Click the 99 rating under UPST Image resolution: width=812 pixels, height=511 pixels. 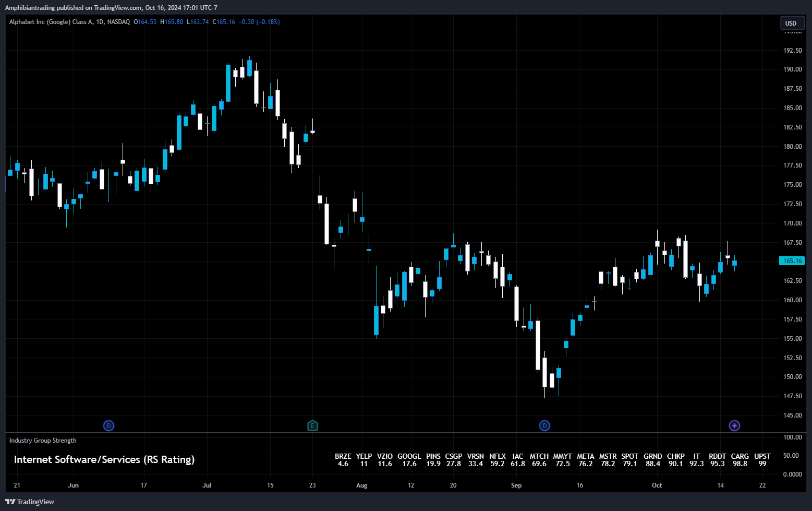(762, 464)
